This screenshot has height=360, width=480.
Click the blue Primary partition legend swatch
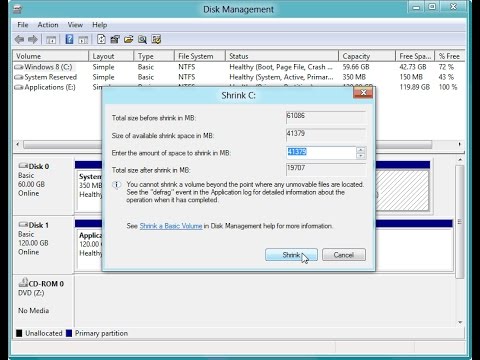coord(69,333)
